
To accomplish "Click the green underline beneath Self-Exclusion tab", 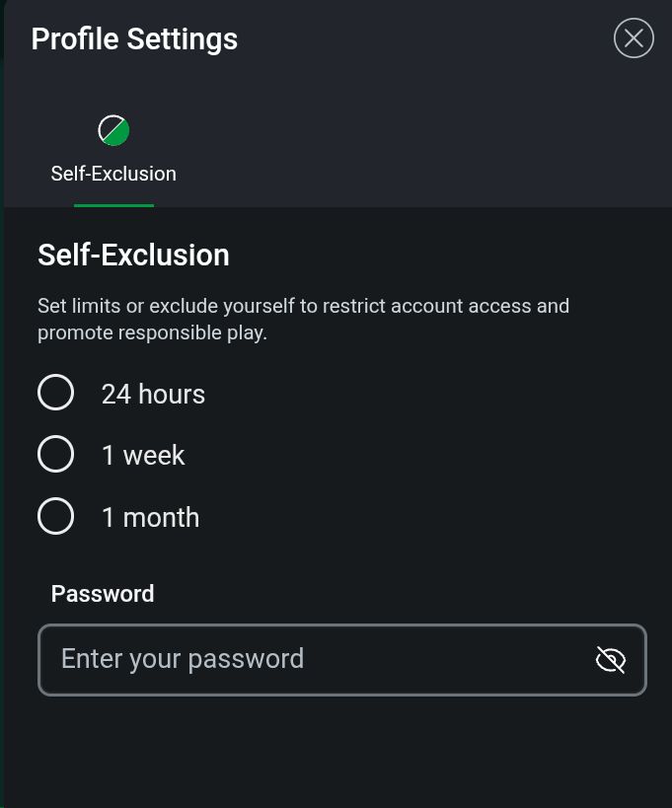I will pos(113,205).
